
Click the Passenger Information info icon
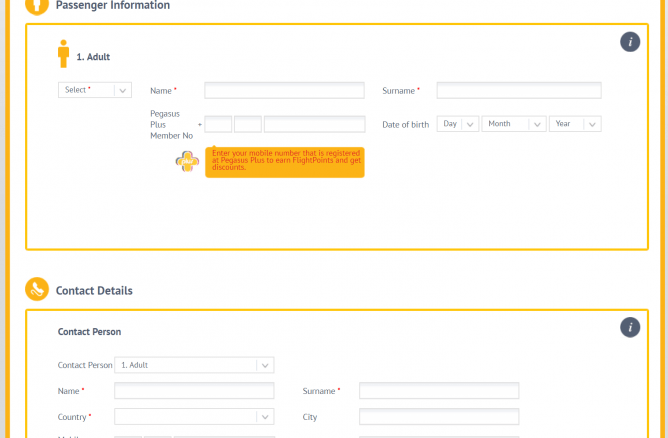629,41
